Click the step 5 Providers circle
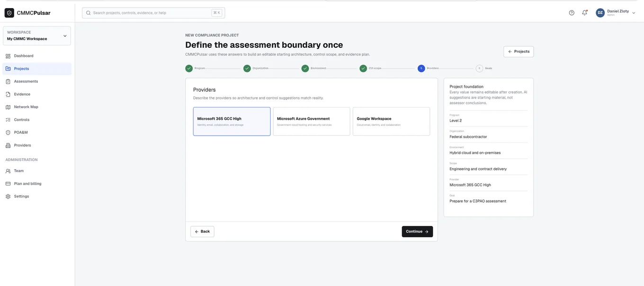This screenshot has height=286, width=644. [421, 68]
